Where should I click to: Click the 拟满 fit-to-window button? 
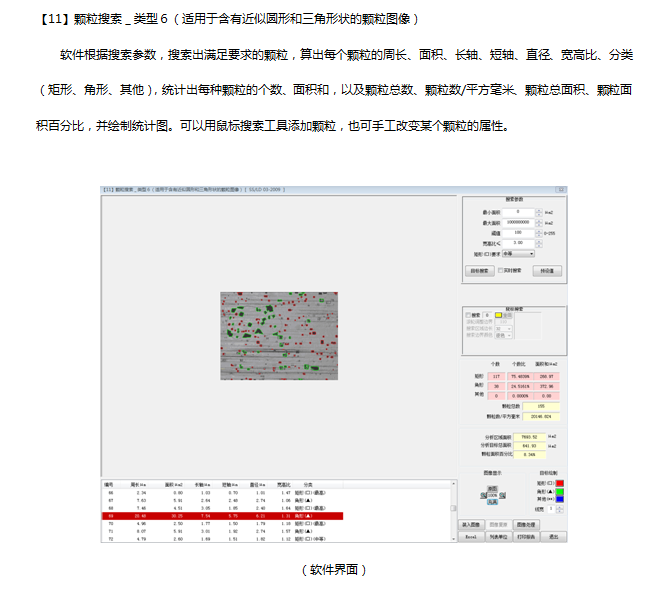pyautogui.click(x=492, y=502)
